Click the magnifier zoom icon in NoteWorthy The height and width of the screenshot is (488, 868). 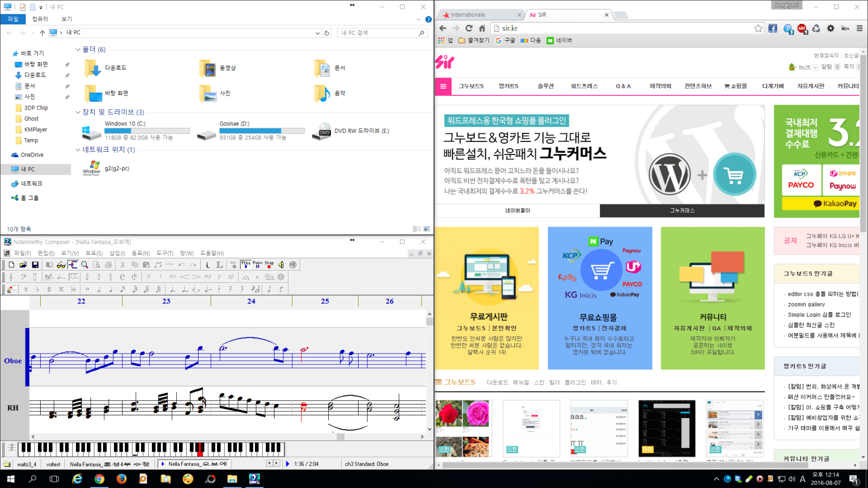pos(85,265)
